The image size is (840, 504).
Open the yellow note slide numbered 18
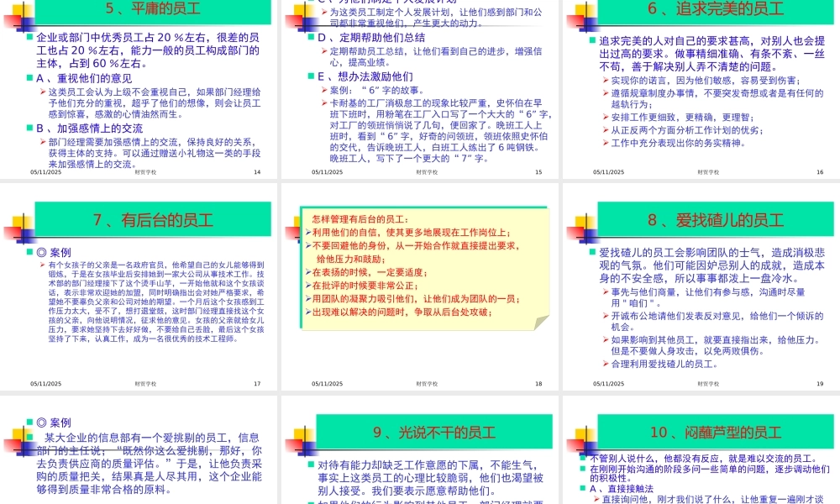[x=419, y=286]
